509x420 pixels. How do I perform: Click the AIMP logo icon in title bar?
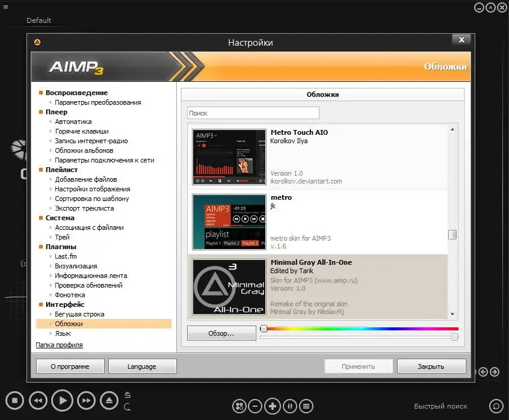coord(37,42)
